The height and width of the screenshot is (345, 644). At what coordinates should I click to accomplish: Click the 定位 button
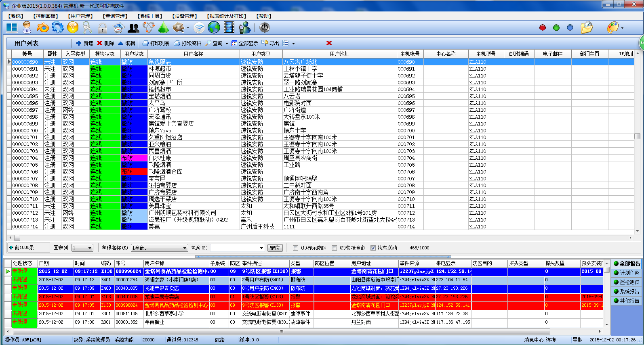click(275, 248)
